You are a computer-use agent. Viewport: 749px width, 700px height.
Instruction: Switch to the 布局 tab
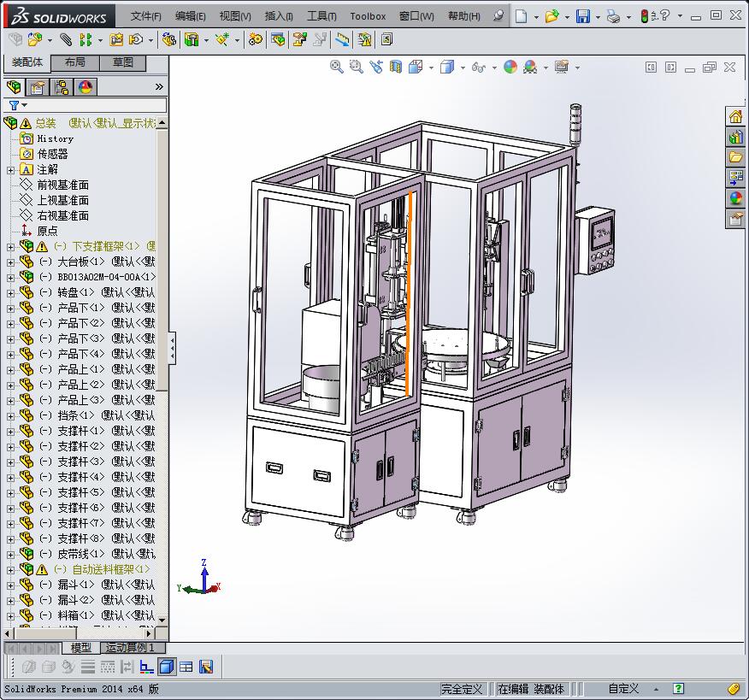pyautogui.click(x=75, y=62)
